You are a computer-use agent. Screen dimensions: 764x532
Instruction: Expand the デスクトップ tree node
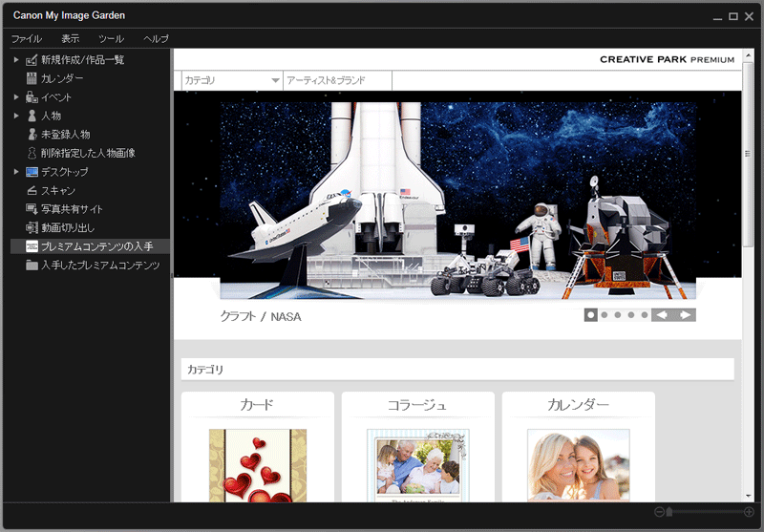point(16,172)
